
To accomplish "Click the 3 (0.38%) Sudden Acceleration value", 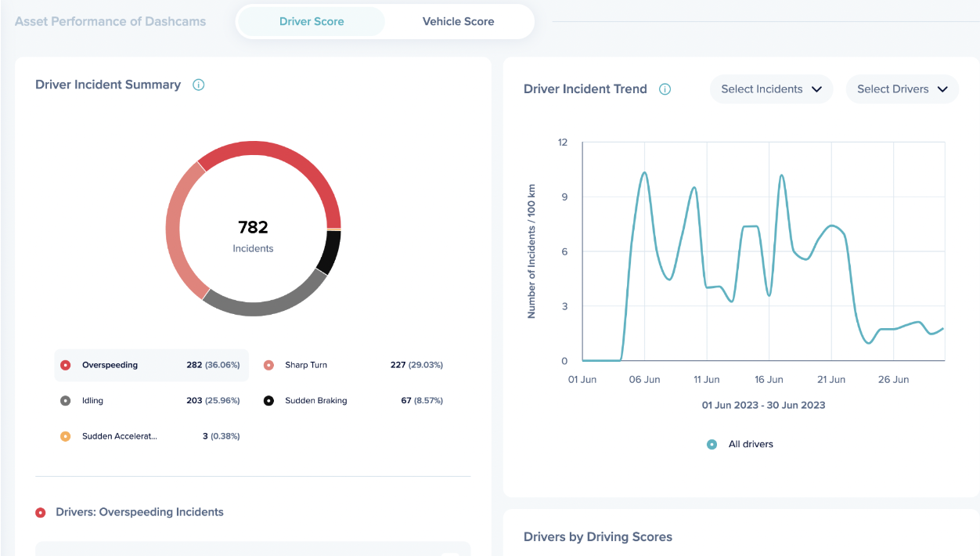I will [x=221, y=436].
